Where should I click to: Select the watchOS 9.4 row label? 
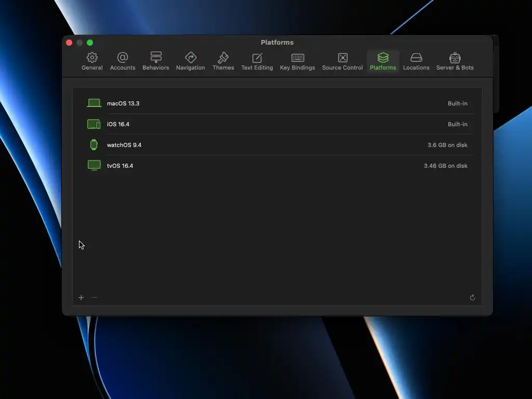point(124,145)
